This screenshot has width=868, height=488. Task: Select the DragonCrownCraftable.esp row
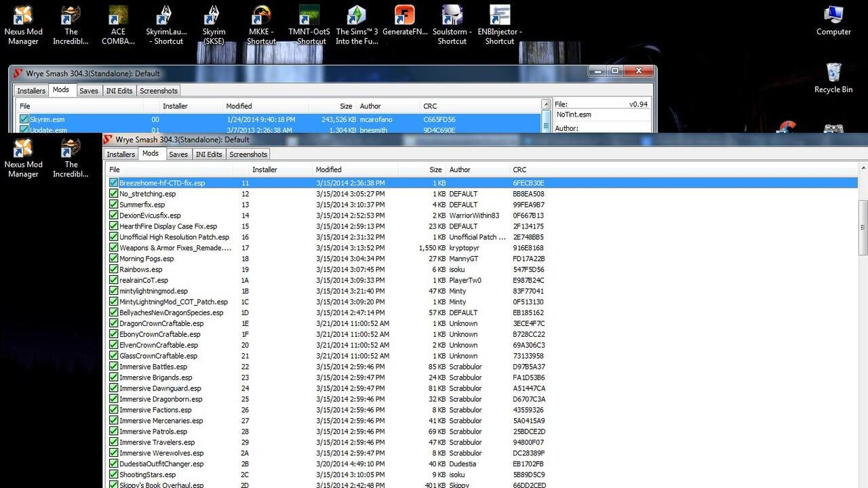[481, 323]
